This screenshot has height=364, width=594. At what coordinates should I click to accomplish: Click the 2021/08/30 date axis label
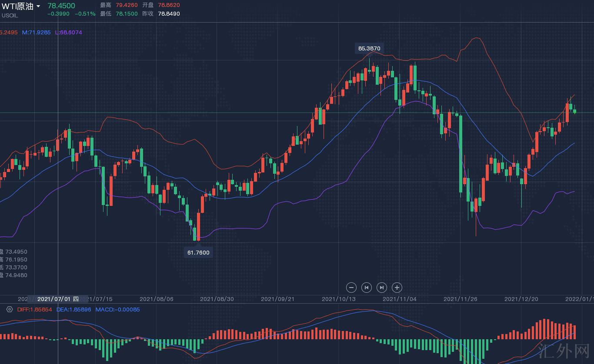click(217, 299)
